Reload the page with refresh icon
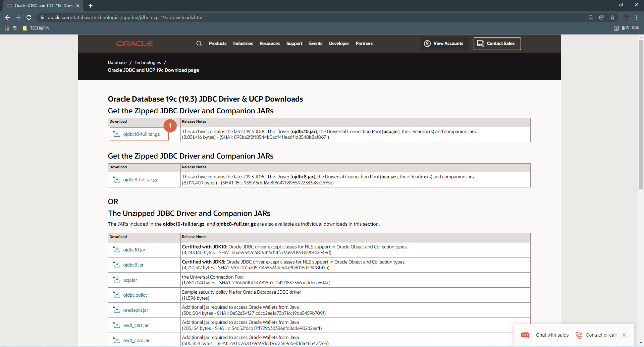Viewport: 644px width, 347px height. pos(29,17)
